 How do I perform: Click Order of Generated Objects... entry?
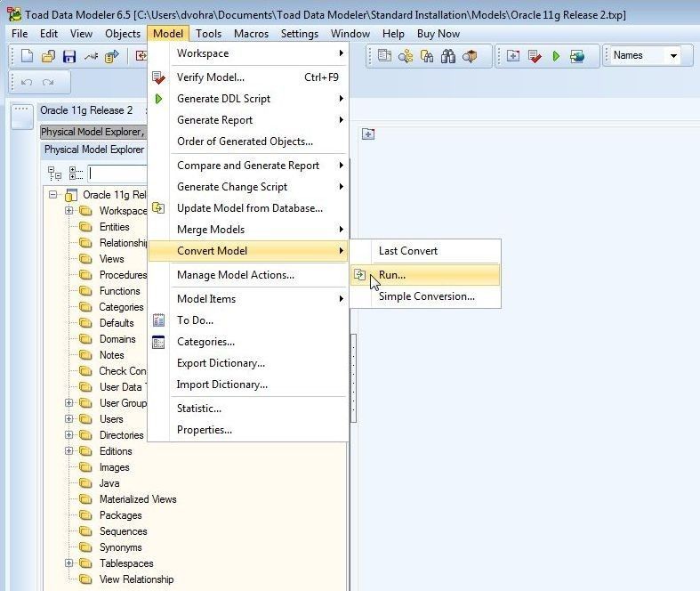248,142
